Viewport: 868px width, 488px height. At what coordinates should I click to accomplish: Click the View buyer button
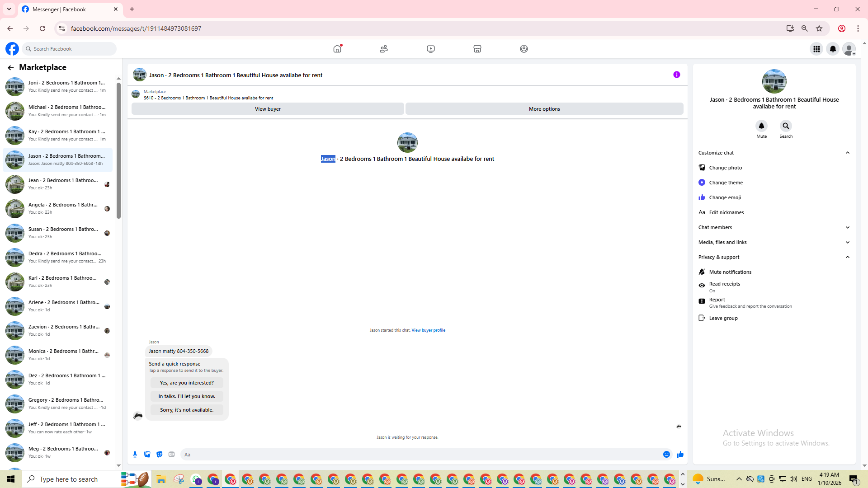(x=268, y=109)
